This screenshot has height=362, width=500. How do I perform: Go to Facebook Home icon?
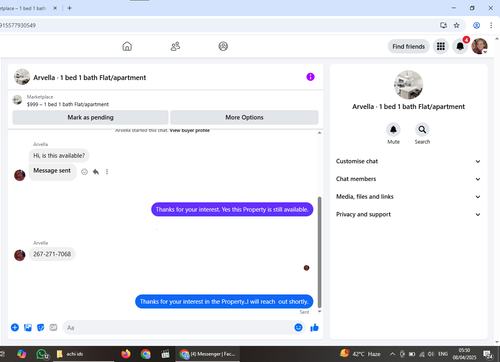(x=127, y=46)
